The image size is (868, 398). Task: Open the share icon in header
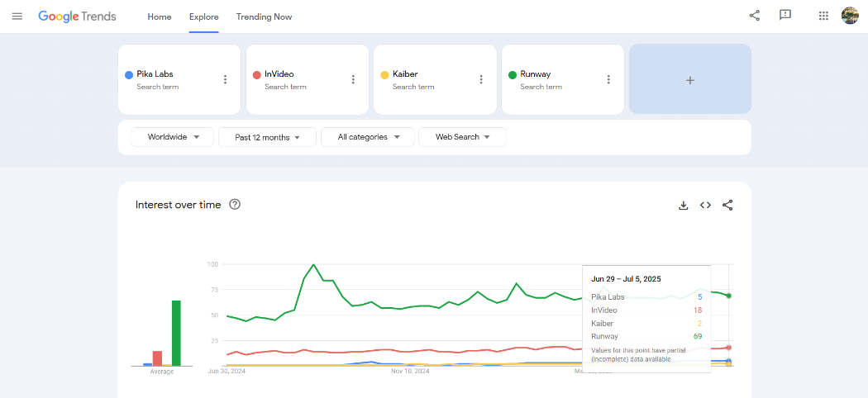click(x=755, y=16)
